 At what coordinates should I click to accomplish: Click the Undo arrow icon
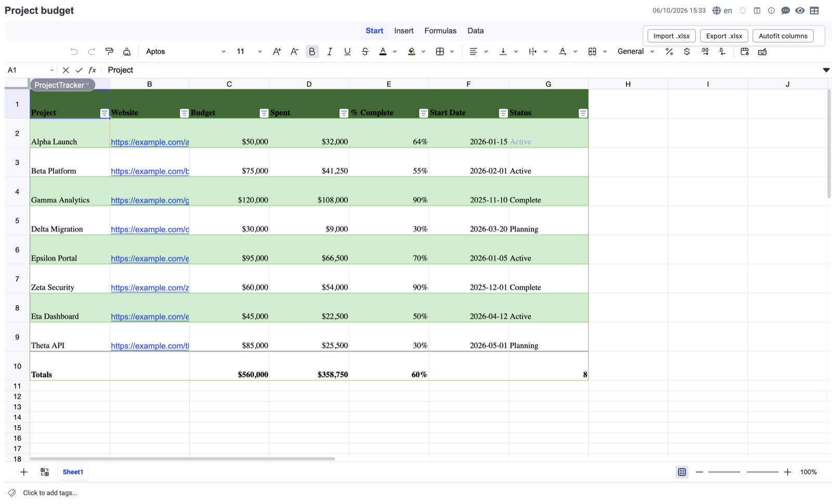[74, 51]
